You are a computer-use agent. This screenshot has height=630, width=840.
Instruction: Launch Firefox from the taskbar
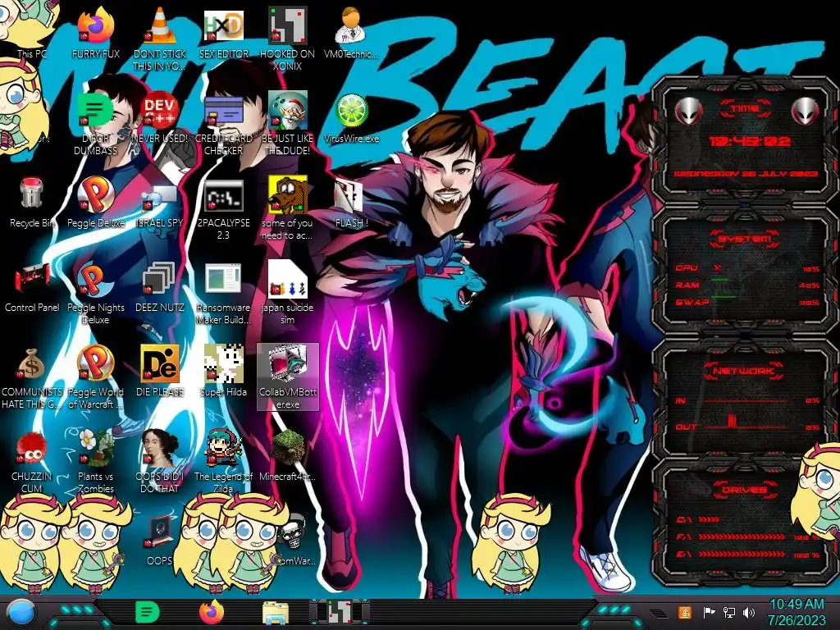pos(212,612)
